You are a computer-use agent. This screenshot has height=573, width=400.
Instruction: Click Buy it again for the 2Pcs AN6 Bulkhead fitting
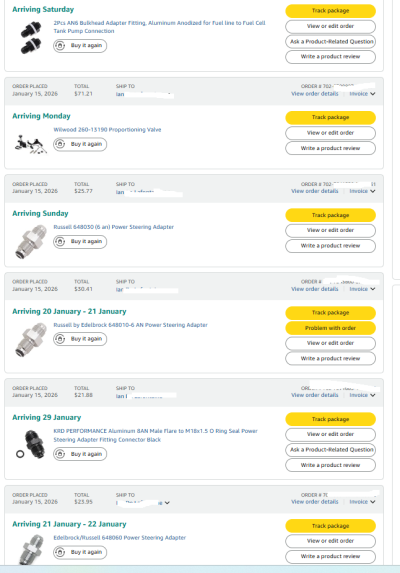point(80,46)
